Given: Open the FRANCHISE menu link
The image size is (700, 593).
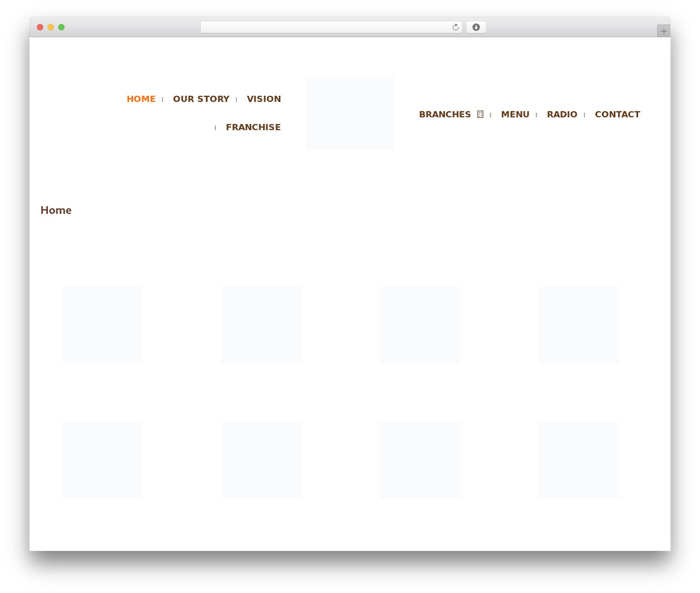Looking at the screenshot, I should (x=253, y=127).
